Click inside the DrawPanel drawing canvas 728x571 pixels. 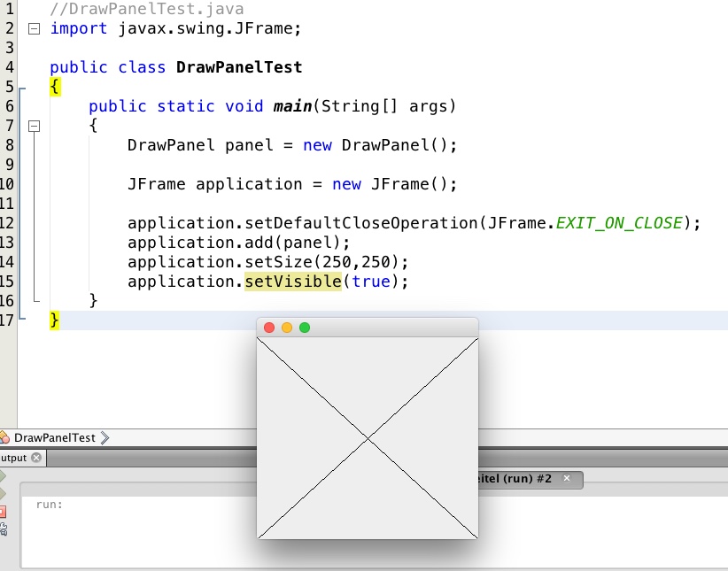click(x=368, y=436)
